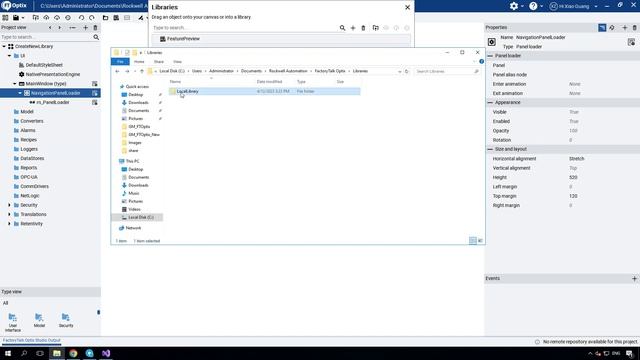Focus the Libraries dialog search field
The width and height of the screenshot is (640, 360).
tap(245, 28)
